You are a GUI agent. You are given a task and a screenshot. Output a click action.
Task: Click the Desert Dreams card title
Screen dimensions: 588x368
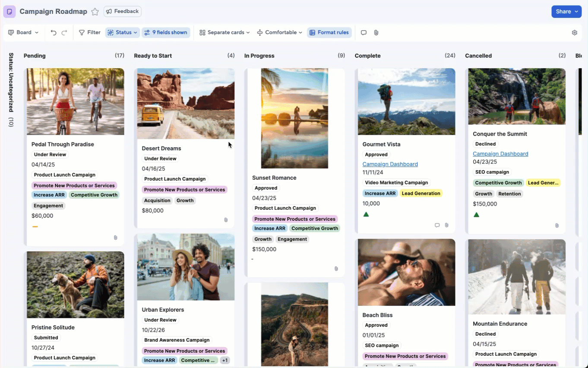click(x=161, y=148)
